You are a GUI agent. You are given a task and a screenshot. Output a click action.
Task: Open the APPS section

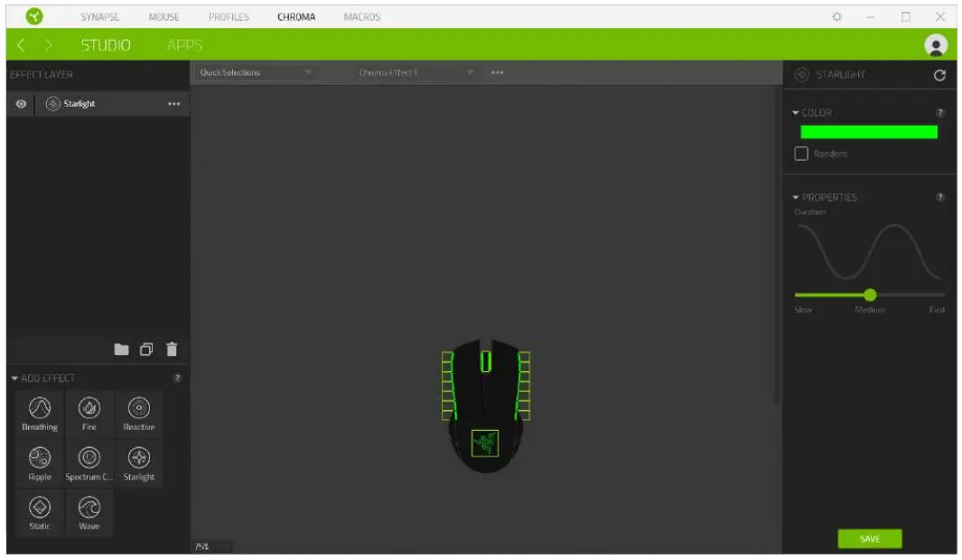[184, 43]
